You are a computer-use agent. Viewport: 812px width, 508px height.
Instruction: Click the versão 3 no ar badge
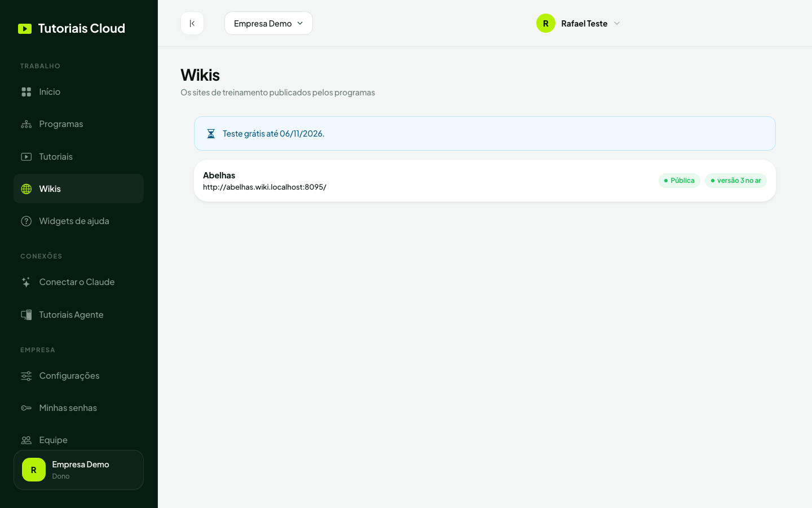pyautogui.click(x=736, y=181)
